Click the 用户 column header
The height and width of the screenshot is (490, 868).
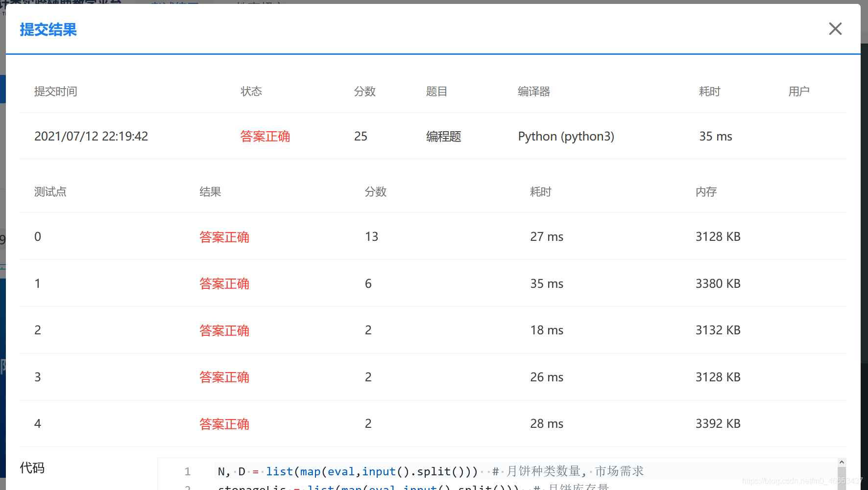coord(798,92)
